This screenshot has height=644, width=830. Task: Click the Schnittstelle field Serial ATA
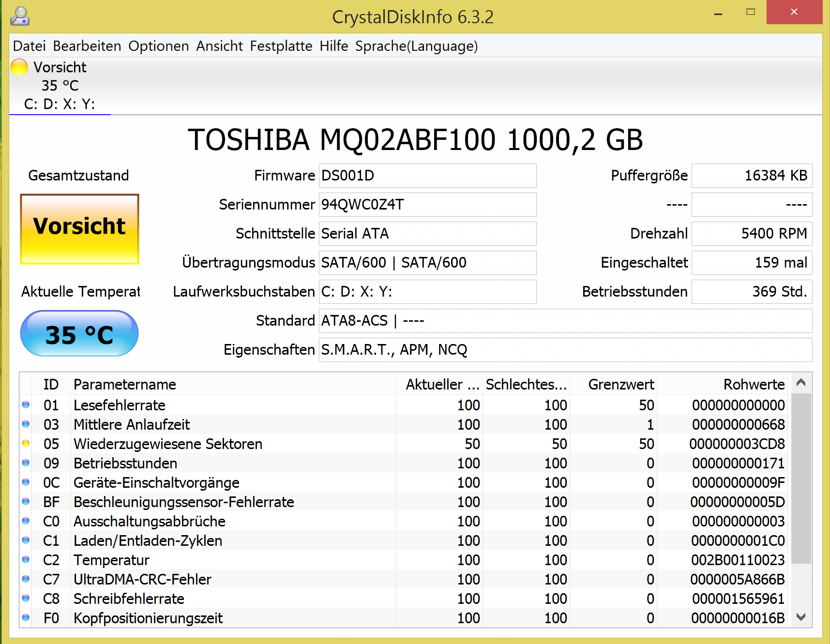click(x=428, y=234)
